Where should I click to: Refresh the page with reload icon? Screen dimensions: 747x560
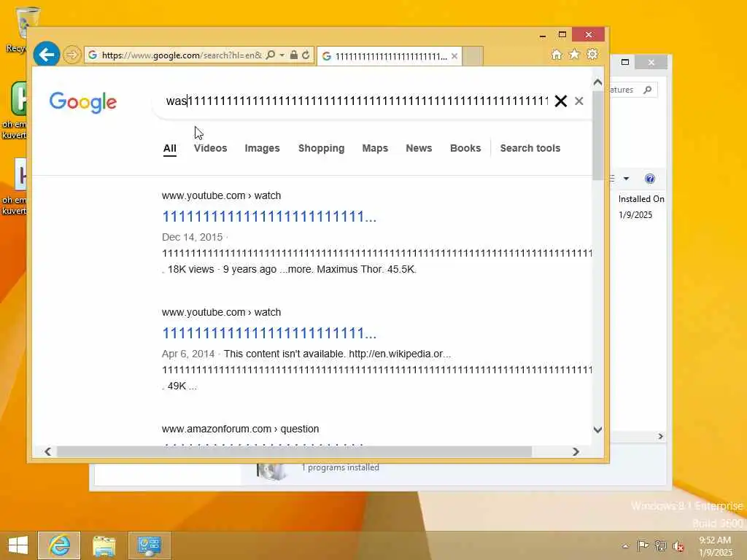point(306,55)
